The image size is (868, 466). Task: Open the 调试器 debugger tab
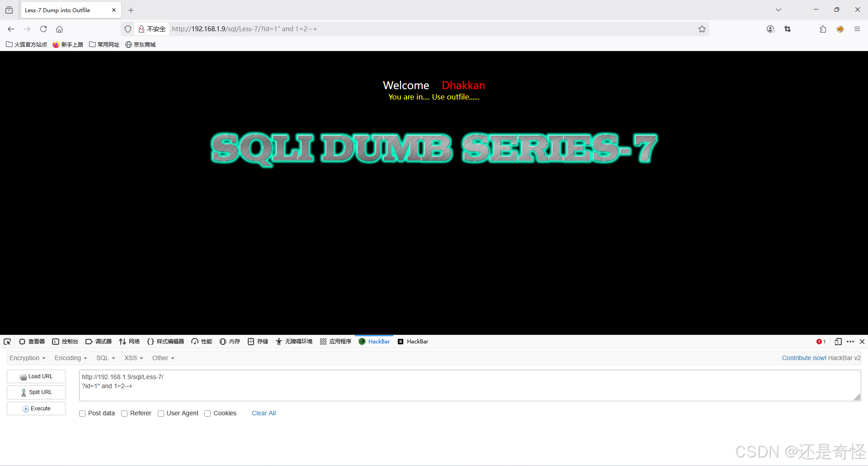pos(99,342)
